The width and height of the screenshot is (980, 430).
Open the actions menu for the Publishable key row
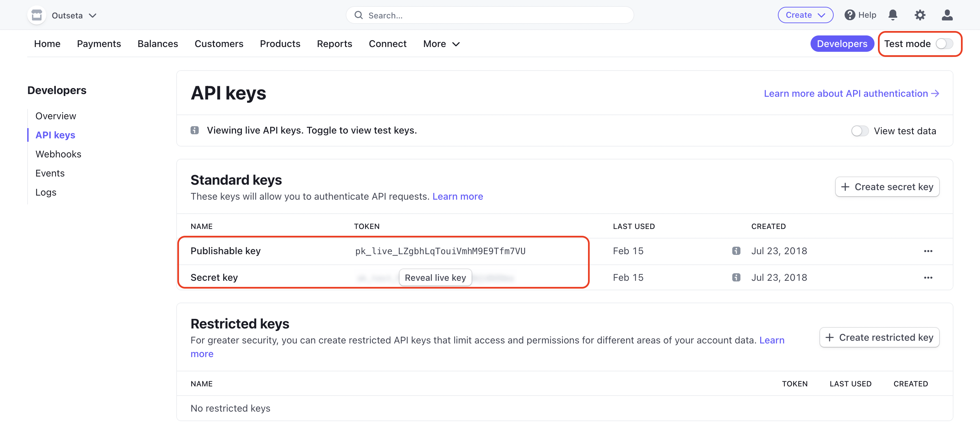(929, 251)
